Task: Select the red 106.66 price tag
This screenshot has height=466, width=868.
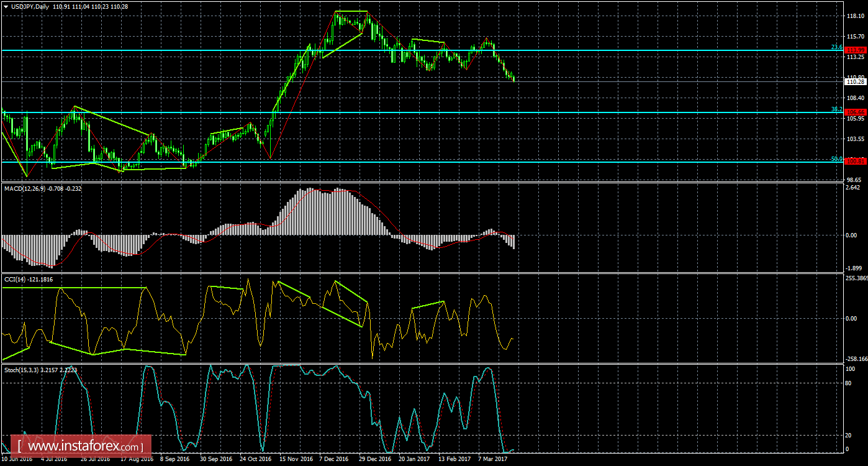Action: pos(856,112)
